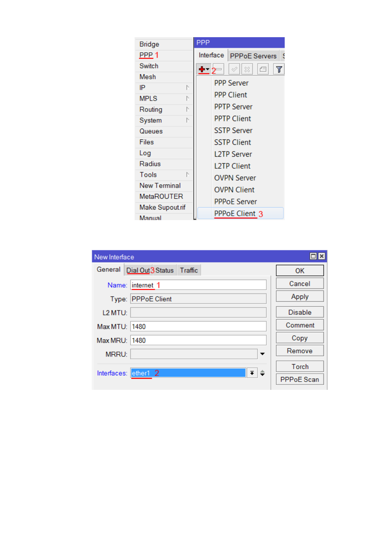The height and width of the screenshot is (554, 392).
Task: Click the Interfaces field showing ether1
Action: (x=188, y=373)
